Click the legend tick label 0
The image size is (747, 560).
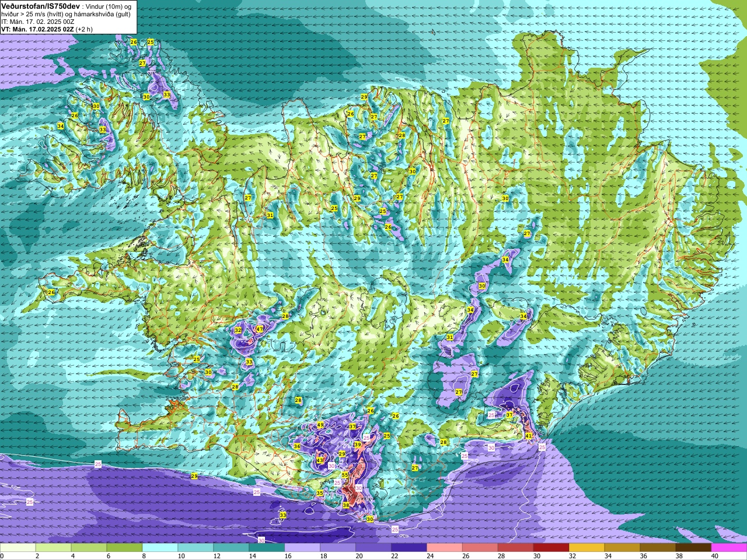(2, 556)
